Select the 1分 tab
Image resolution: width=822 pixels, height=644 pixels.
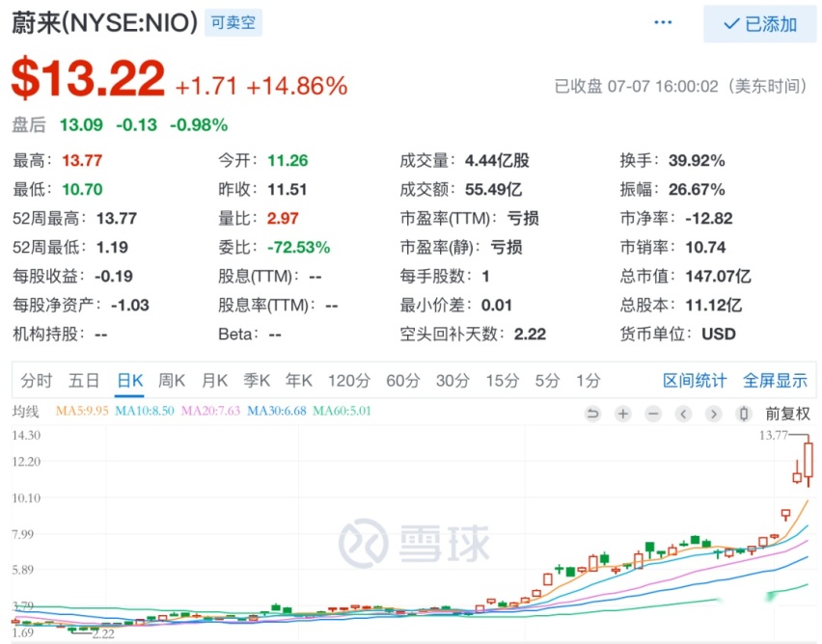589,381
